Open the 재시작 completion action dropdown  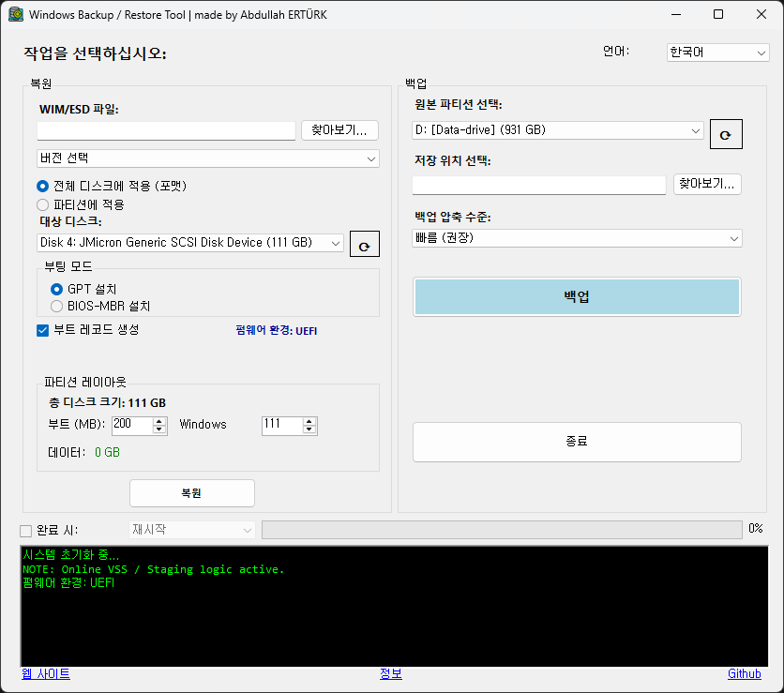click(192, 530)
